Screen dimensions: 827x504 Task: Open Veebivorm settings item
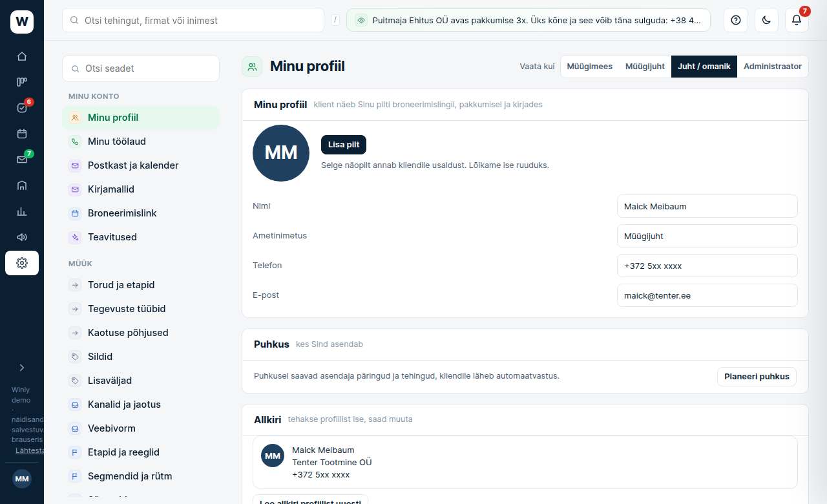click(x=141, y=428)
